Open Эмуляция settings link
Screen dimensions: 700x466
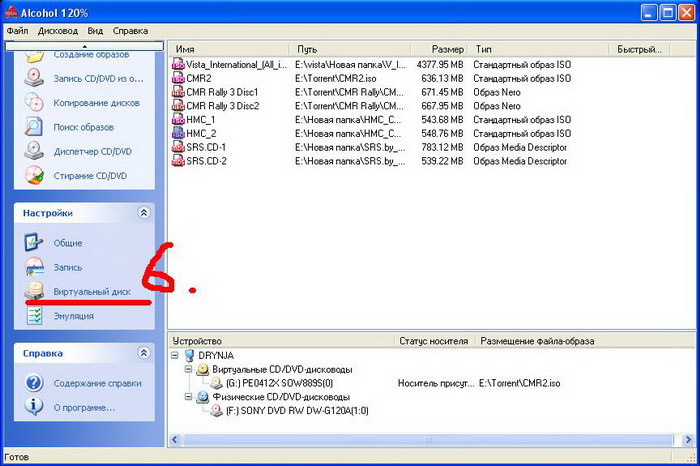click(x=73, y=316)
